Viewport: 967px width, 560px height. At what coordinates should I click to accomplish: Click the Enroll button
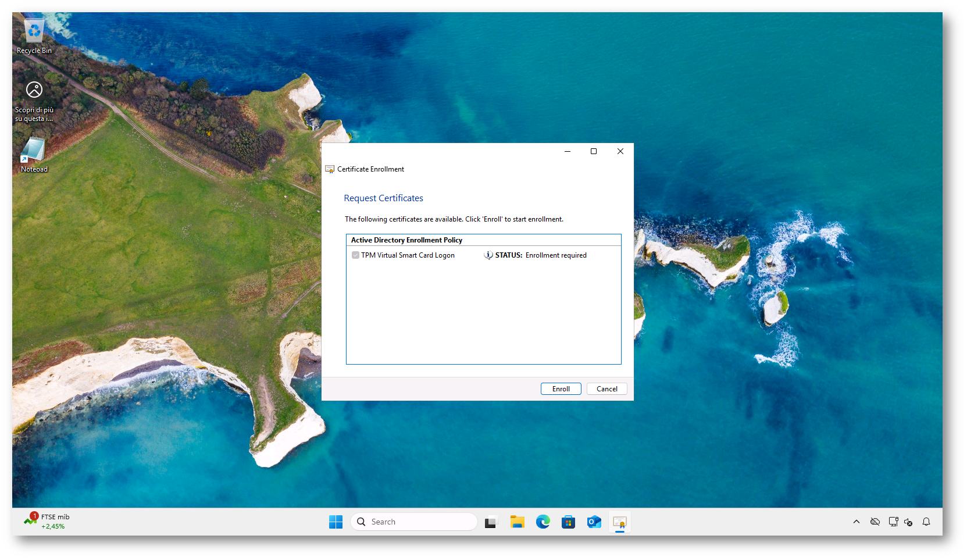pos(561,389)
